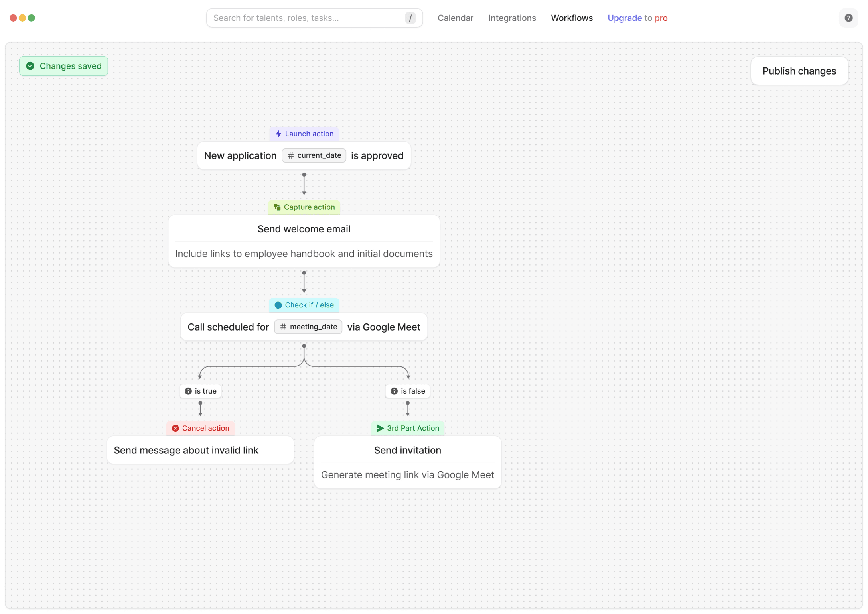Click the question icon on 'is true'
The width and height of the screenshot is (868, 614).
[188, 392]
